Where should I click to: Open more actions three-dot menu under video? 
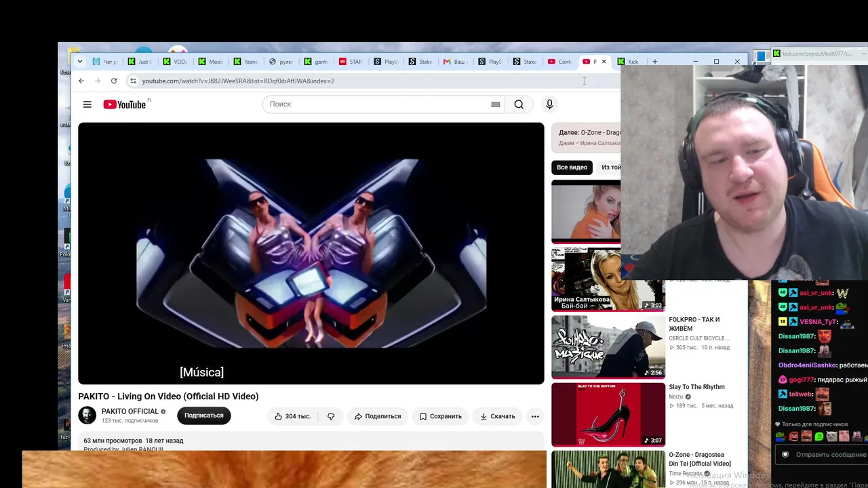point(535,416)
